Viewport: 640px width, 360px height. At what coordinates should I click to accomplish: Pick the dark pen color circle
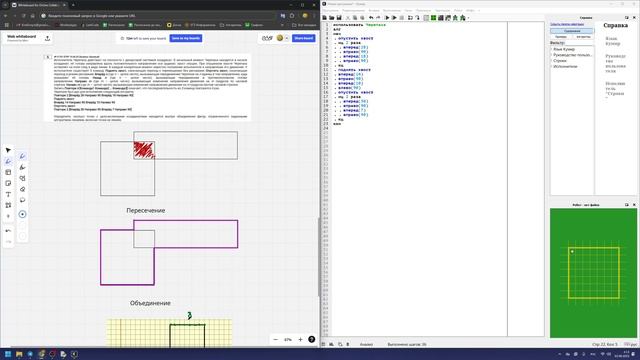pos(22,214)
